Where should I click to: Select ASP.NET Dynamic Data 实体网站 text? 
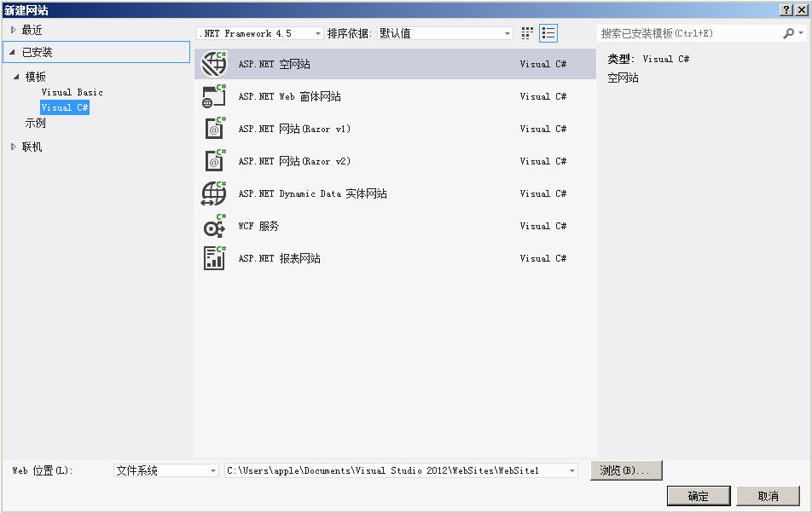pos(312,193)
